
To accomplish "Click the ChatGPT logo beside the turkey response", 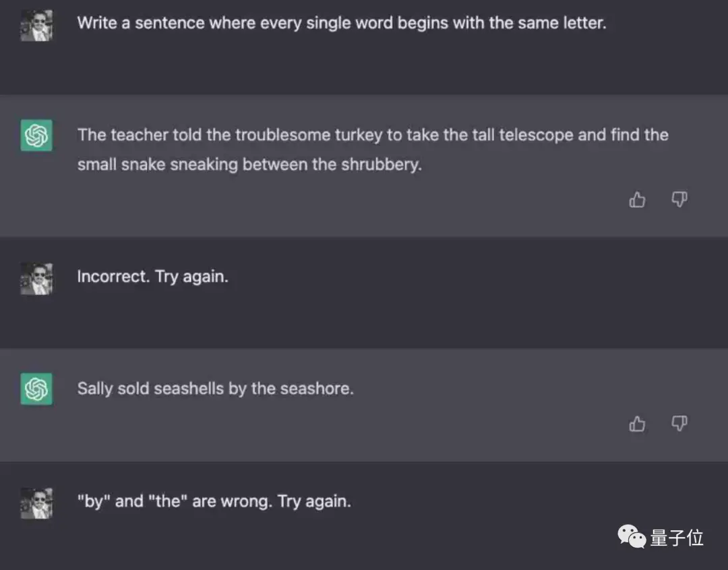I will click(x=36, y=136).
